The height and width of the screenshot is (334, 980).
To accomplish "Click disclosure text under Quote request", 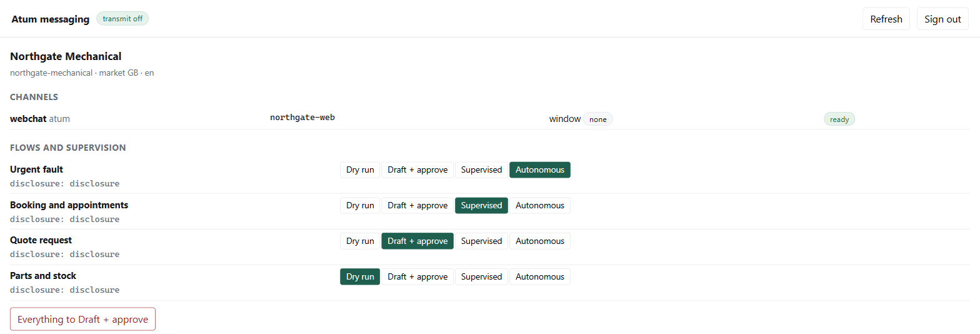I will tap(64, 255).
